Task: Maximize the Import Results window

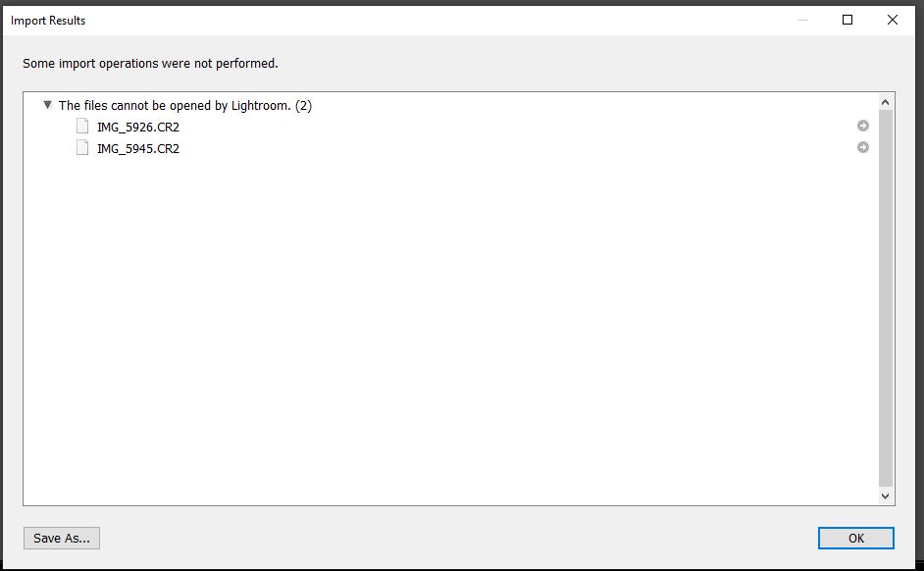Action: [x=847, y=20]
